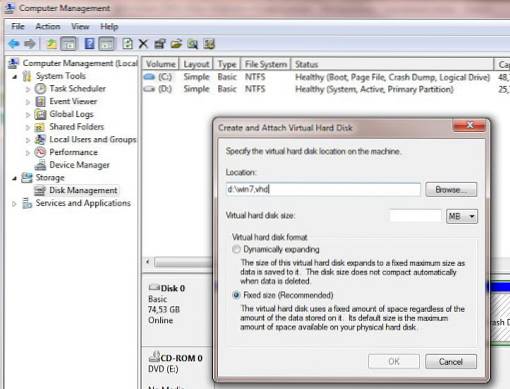Select Dynamically expanding radio button

pyautogui.click(x=236, y=249)
